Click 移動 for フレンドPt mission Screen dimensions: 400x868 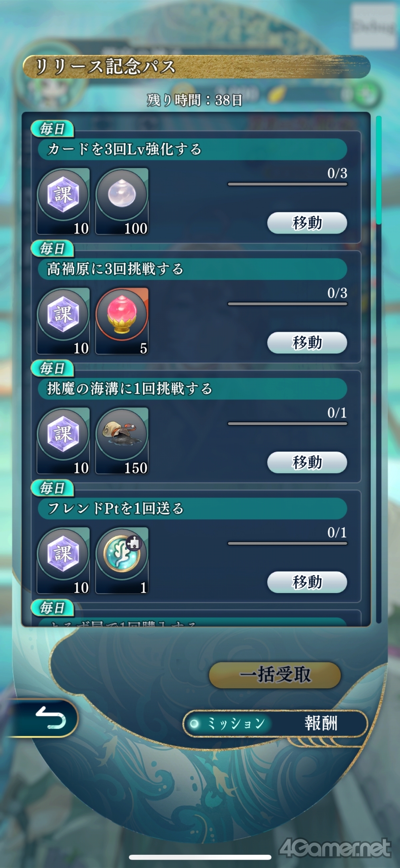[x=307, y=582]
